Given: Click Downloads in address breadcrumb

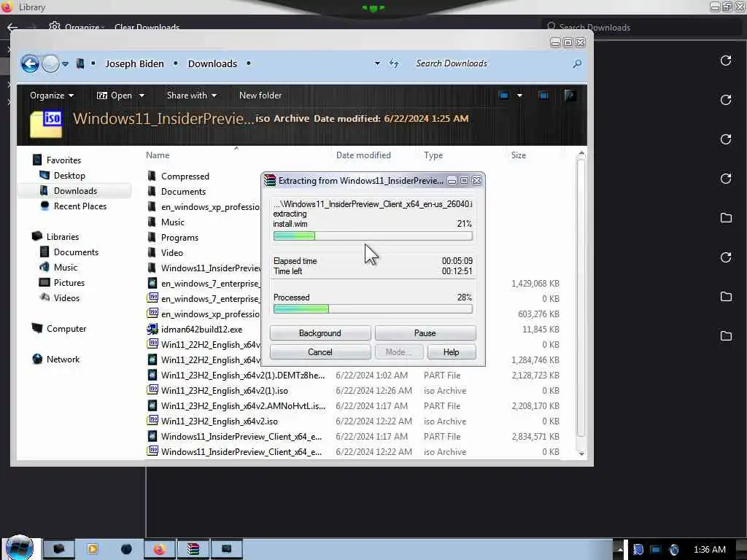Looking at the screenshot, I should point(212,64).
